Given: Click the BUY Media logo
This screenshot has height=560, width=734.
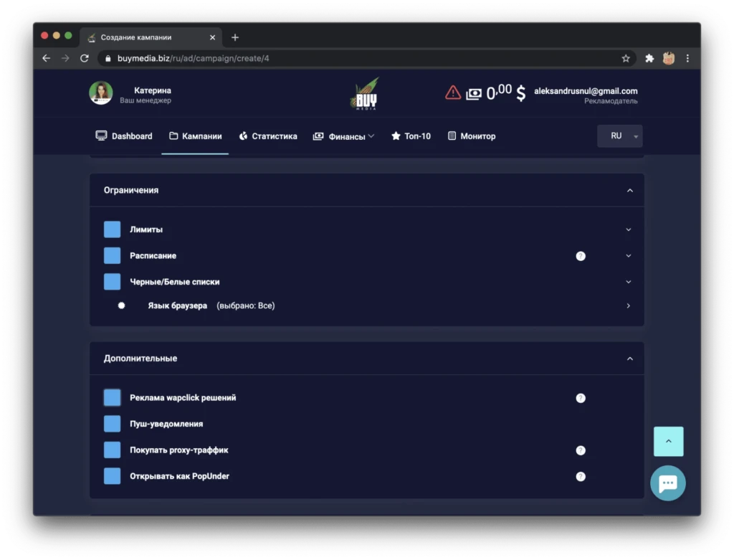Looking at the screenshot, I should [x=365, y=94].
